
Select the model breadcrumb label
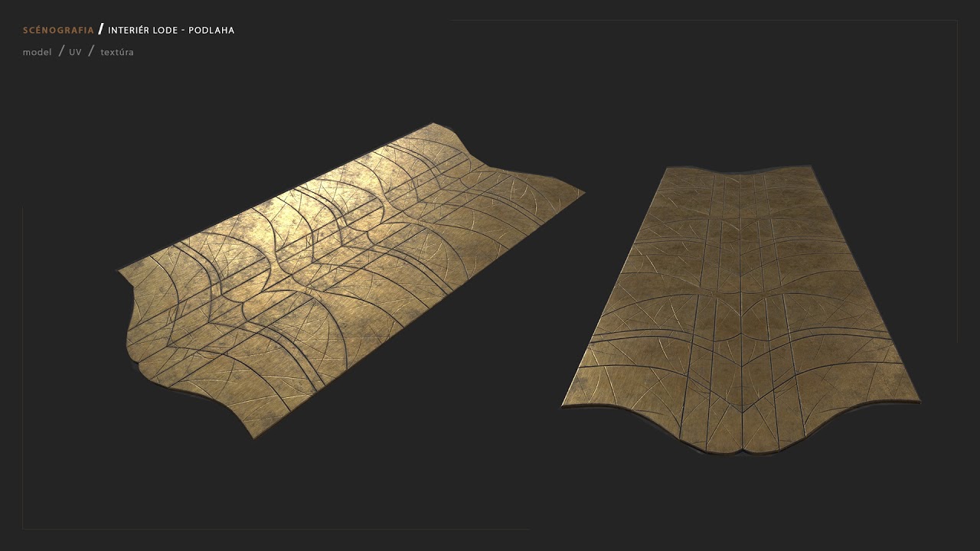coord(38,52)
